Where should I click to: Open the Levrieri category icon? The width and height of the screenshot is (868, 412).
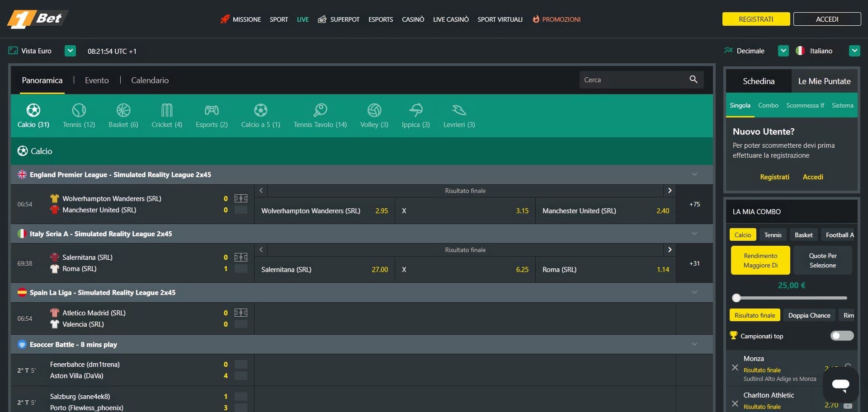(458, 110)
